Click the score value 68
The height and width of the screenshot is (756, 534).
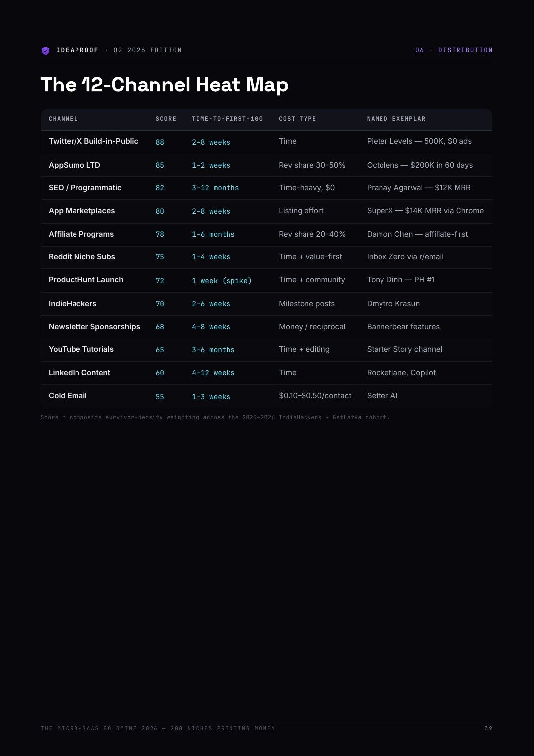[160, 327]
